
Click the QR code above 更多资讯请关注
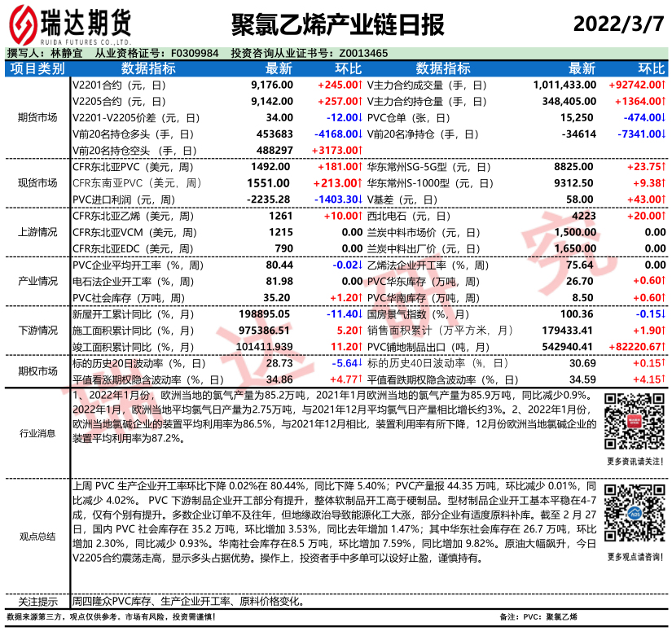pyautogui.click(x=635, y=421)
